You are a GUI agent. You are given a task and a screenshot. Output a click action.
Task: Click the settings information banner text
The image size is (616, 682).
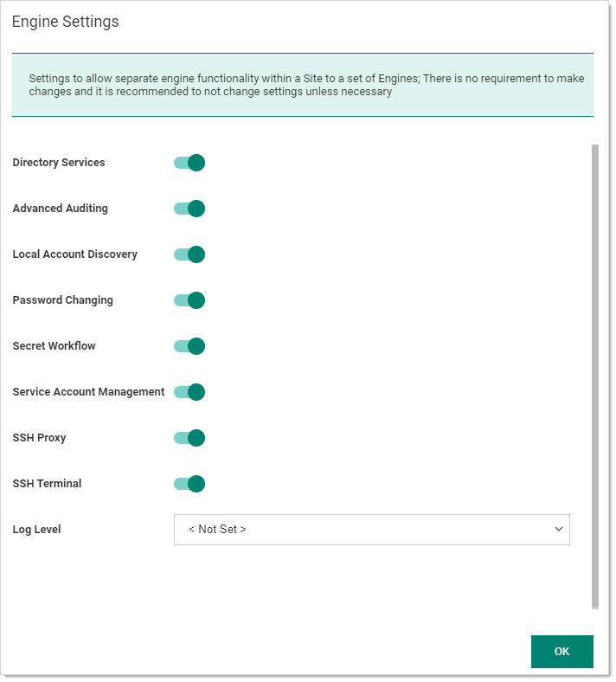(x=306, y=85)
